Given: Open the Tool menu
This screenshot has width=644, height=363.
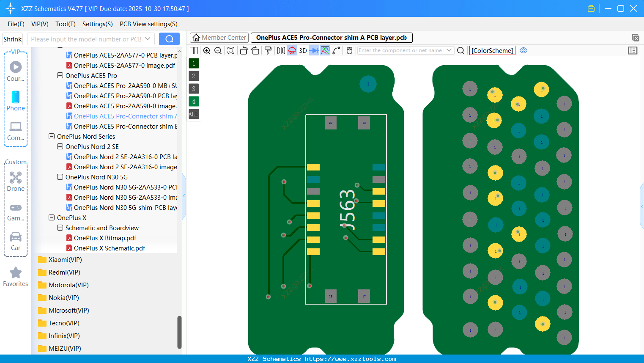Looking at the screenshot, I should pyautogui.click(x=65, y=24).
